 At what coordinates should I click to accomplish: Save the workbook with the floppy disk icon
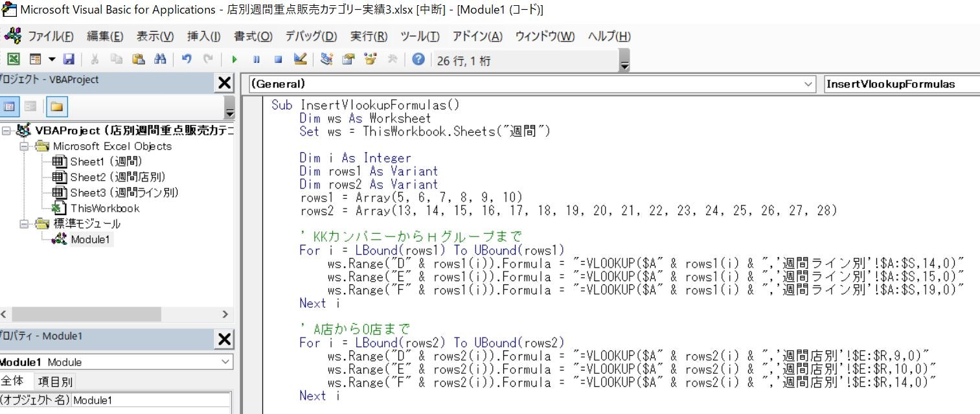click(69, 60)
